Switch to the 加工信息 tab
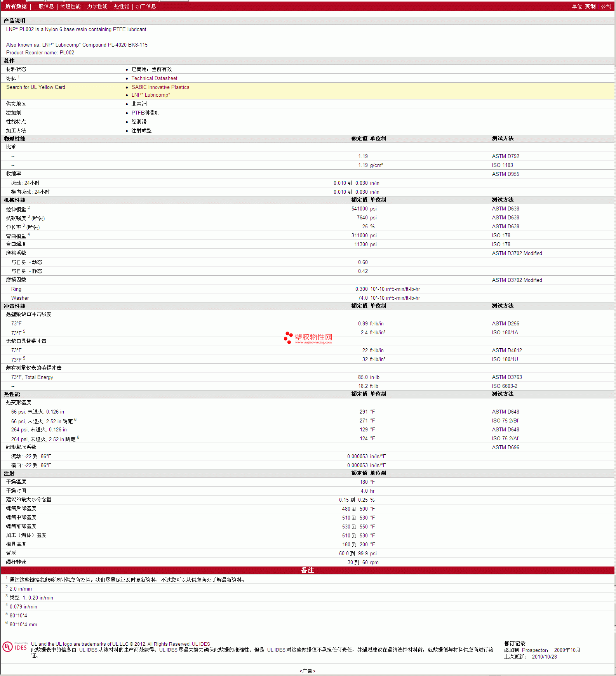Screen dimensions: 616x676 tap(146, 7)
